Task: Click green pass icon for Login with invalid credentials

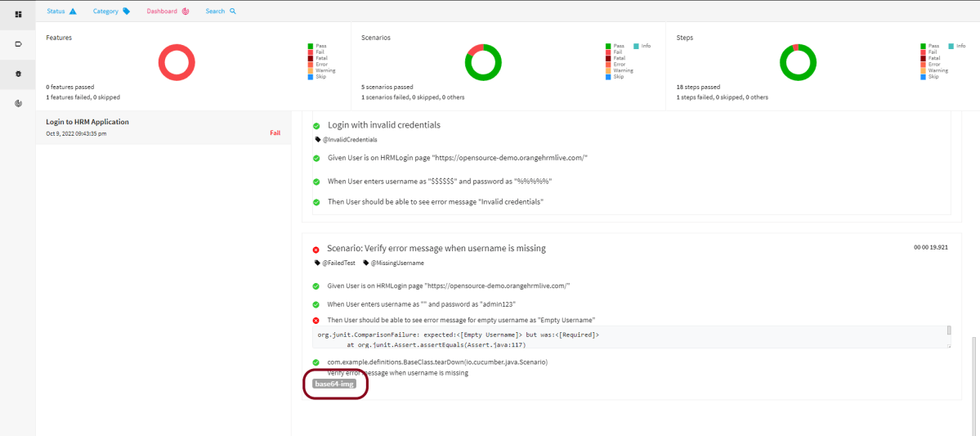Action: tap(315, 126)
